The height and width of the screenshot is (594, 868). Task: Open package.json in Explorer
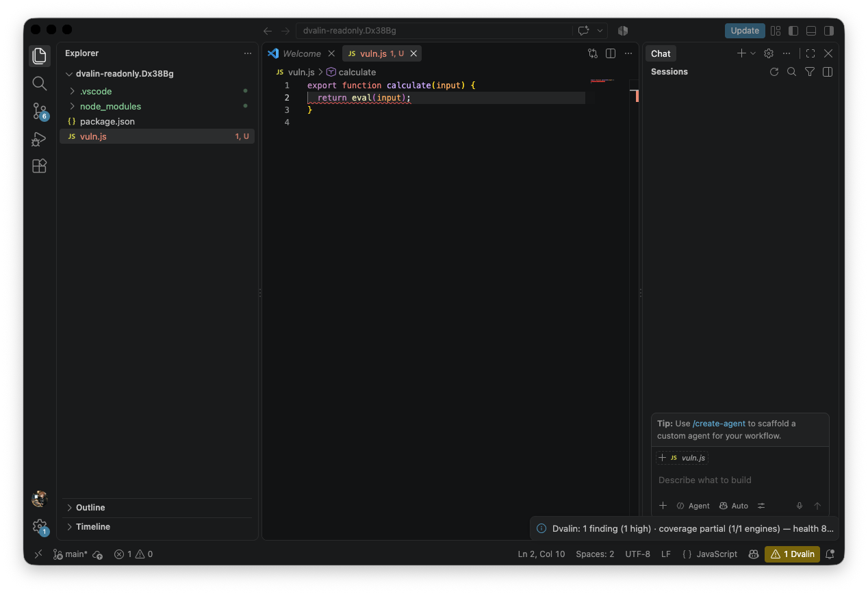[157, 121]
